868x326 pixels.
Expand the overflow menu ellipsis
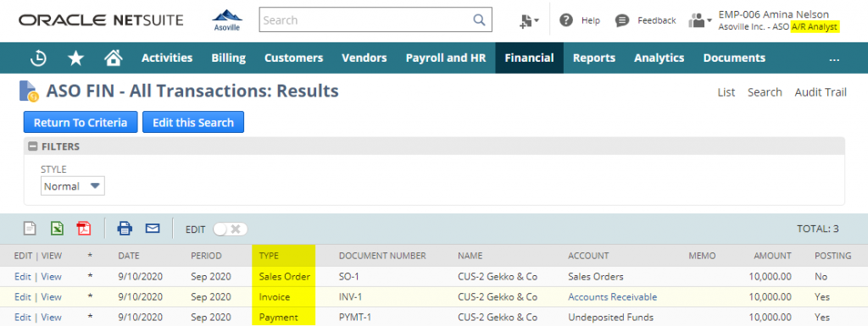coord(835,58)
